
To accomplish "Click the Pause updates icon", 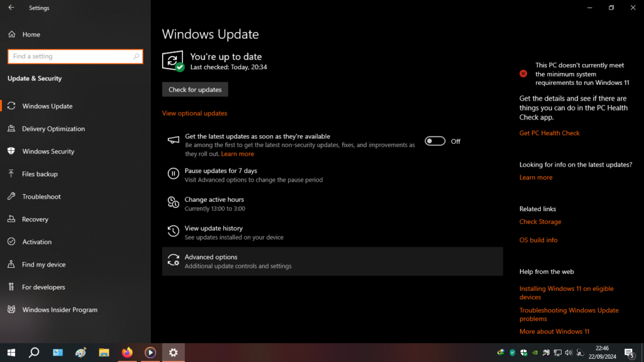I will [x=173, y=173].
